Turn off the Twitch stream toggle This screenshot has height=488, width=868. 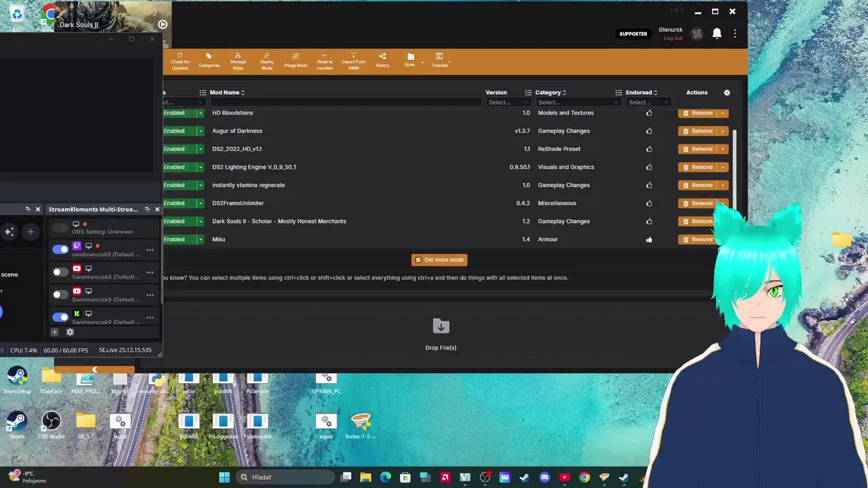(x=60, y=249)
